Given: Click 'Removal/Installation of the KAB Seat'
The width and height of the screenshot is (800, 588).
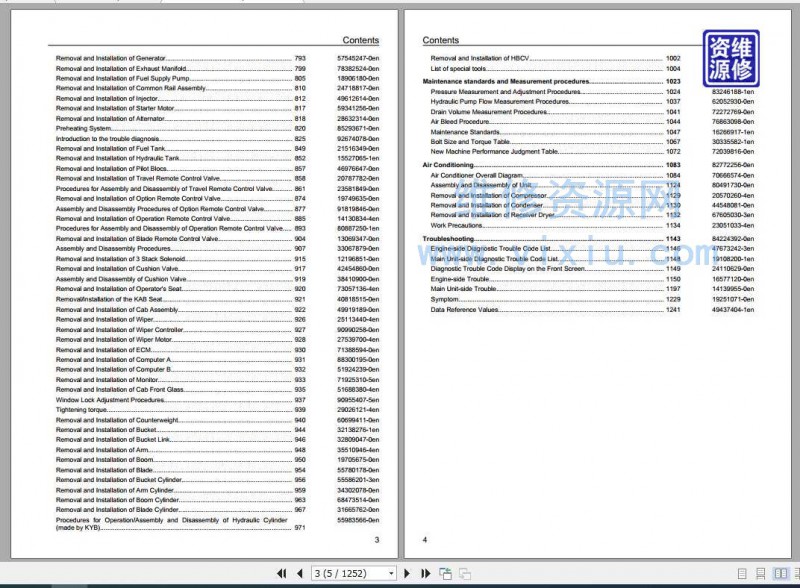Looking at the screenshot, I should click(x=109, y=299).
